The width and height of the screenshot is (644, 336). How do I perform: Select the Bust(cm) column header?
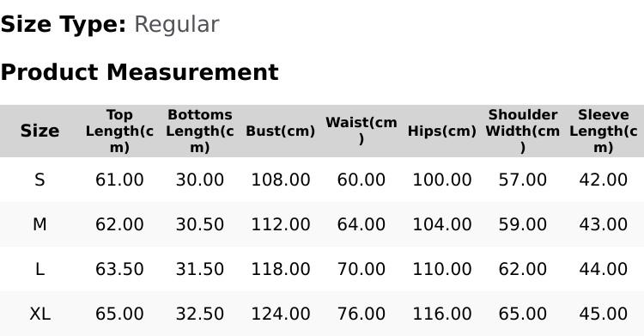pos(281,131)
